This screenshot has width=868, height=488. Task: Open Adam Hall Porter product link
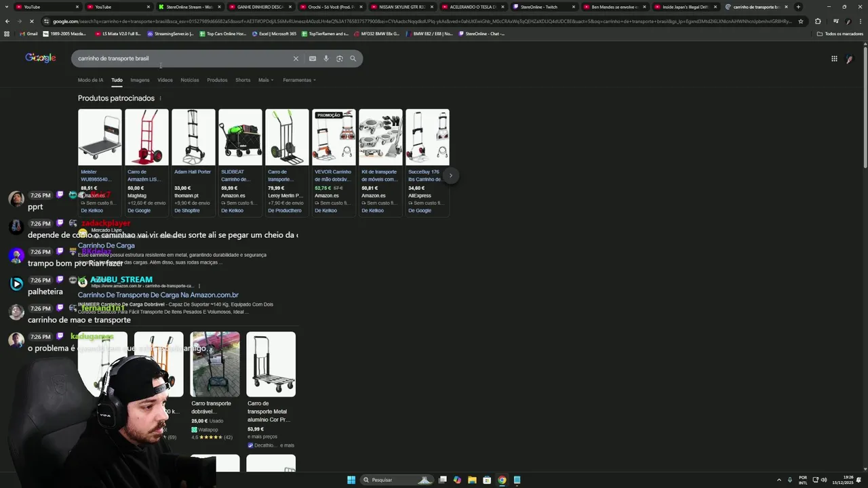click(193, 172)
